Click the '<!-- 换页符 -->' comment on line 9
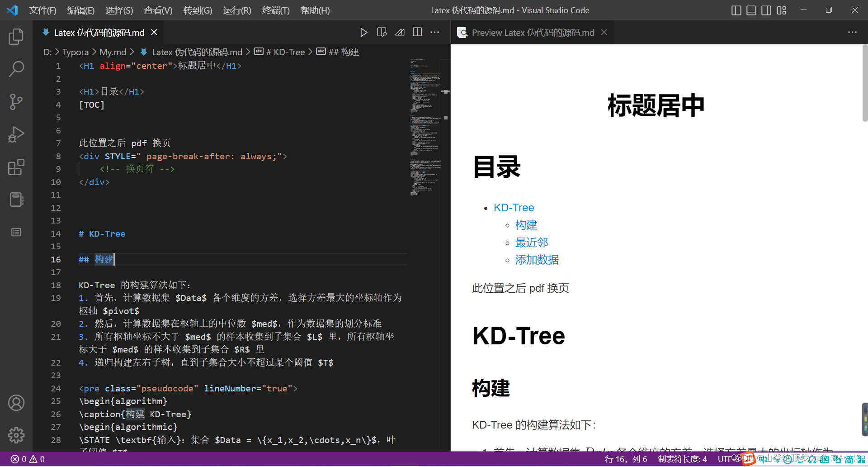 click(x=137, y=169)
